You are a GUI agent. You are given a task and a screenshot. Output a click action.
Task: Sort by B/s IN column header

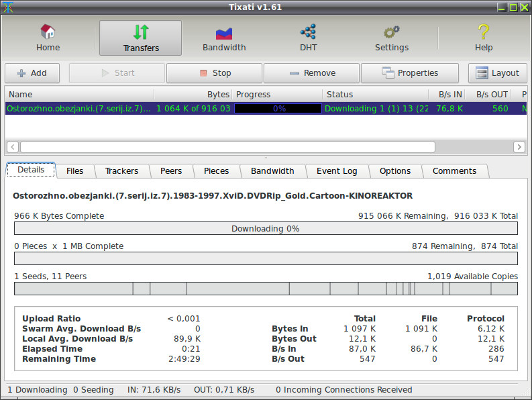coord(447,95)
